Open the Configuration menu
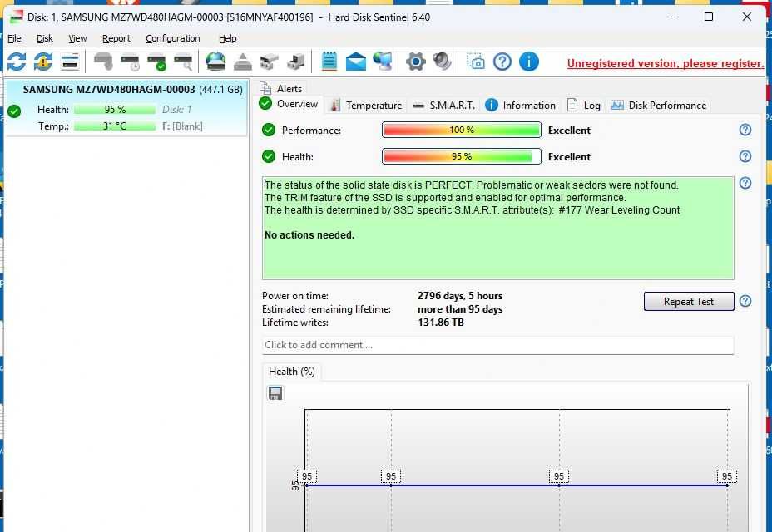The height and width of the screenshot is (532, 772). (x=173, y=38)
